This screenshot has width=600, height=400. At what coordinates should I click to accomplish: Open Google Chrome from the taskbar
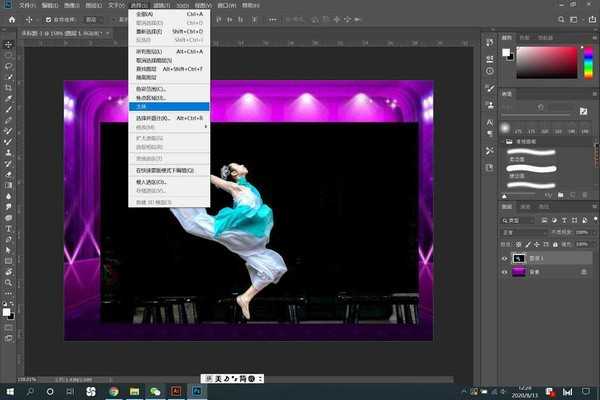(113, 392)
